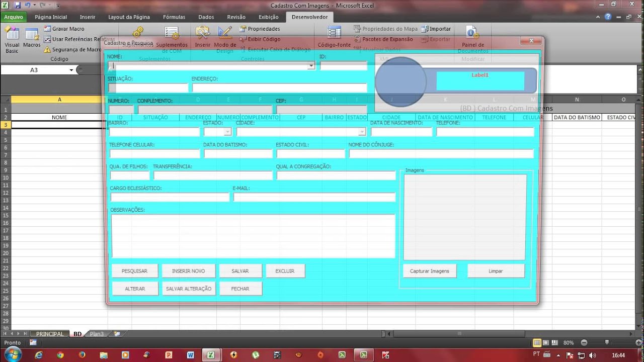Click Pacotes de Expansão
Screen dimensions: 644x362
coord(383,39)
